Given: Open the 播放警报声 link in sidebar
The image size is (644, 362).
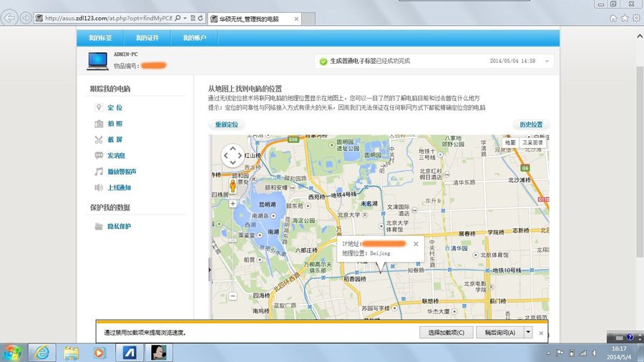Looking at the screenshot, I should click(122, 172).
